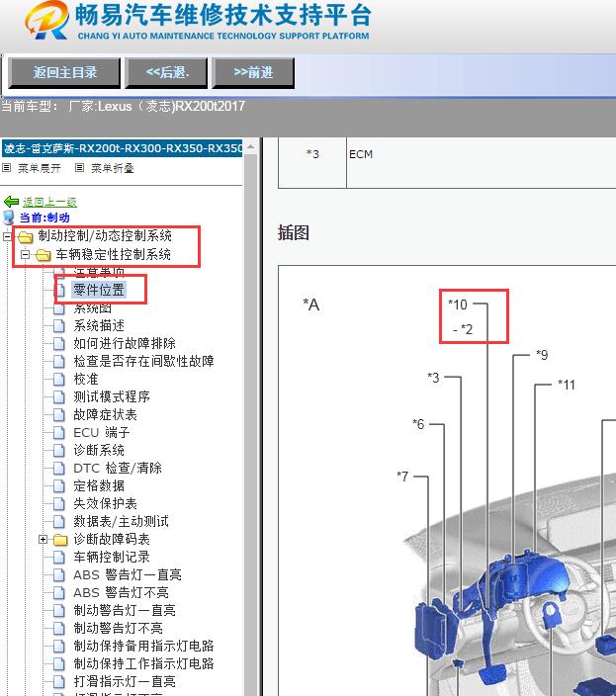
Task: Expand the 诊断故障码表 folder
Action: (44, 540)
